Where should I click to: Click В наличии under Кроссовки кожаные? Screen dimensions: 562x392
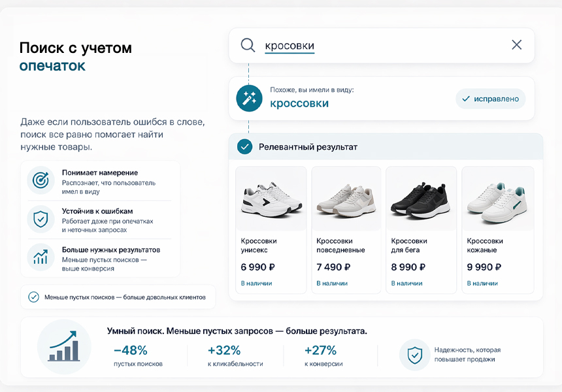pos(482,284)
